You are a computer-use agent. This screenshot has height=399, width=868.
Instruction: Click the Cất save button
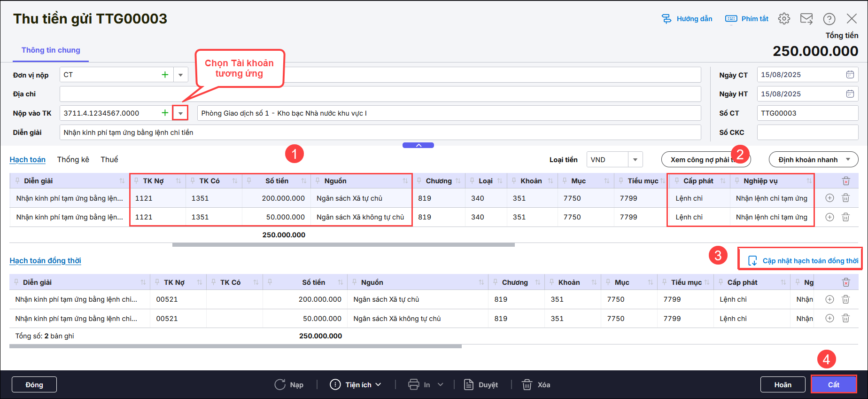pyautogui.click(x=833, y=384)
